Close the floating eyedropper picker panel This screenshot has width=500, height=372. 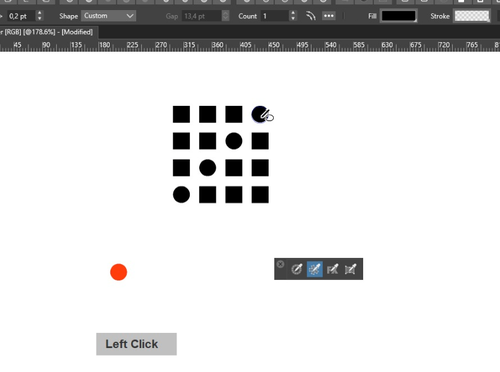tap(280, 264)
